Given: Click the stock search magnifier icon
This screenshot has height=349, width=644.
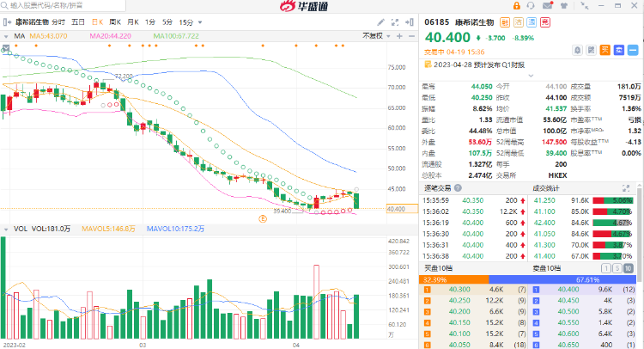Looking at the screenshot, I should coord(4,5).
